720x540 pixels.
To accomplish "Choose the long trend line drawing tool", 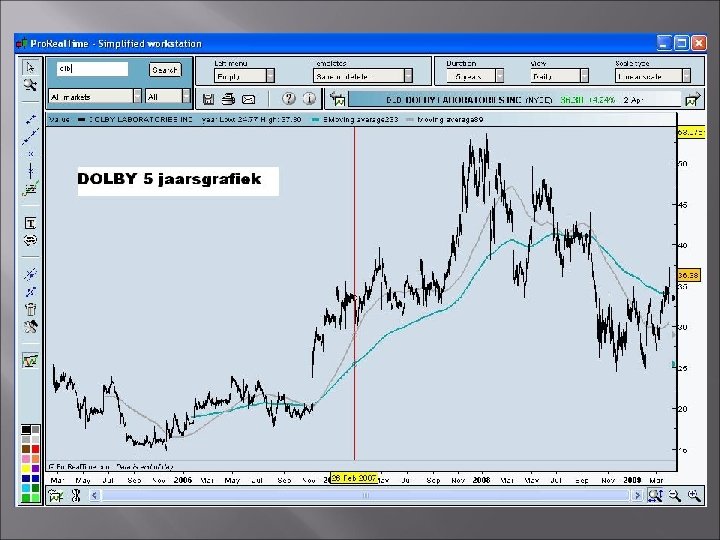I will tap(30, 136).
